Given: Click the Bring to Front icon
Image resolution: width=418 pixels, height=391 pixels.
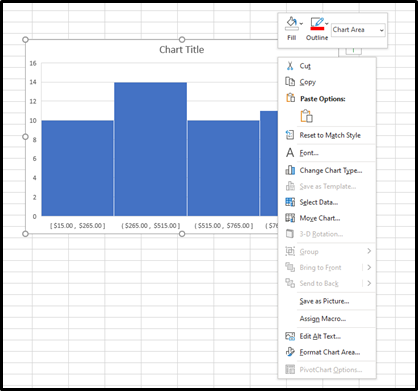Looking at the screenshot, I should [290, 267].
